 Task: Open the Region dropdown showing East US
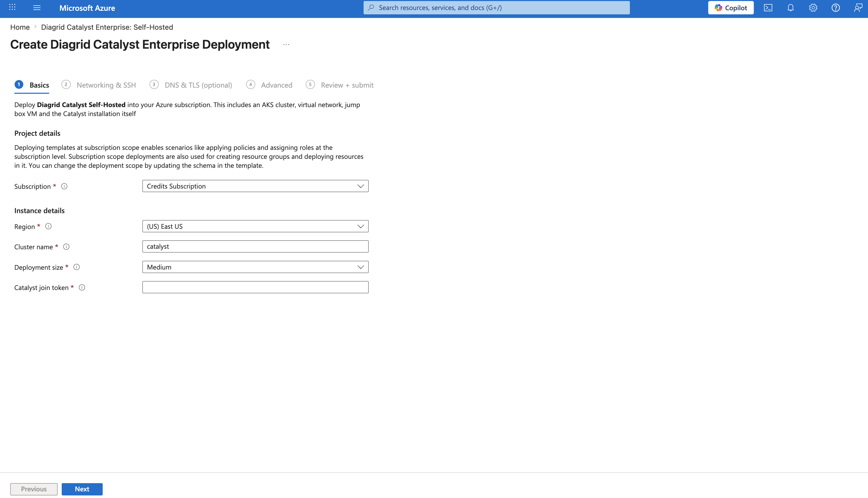255,226
